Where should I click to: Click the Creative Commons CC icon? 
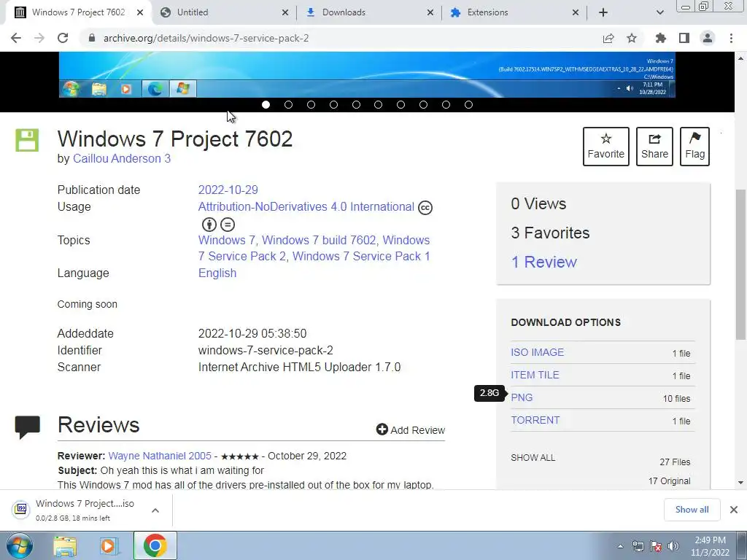point(425,208)
